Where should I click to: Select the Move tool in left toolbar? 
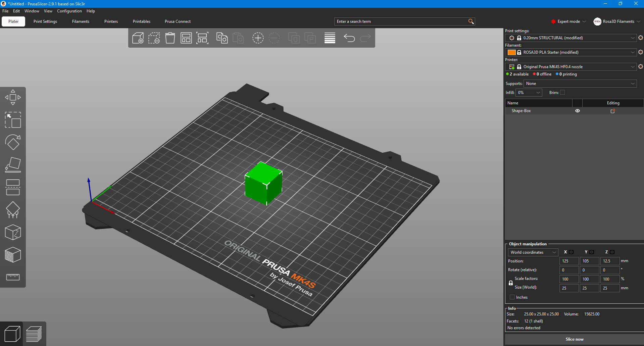pyautogui.click(x=13, y=97)
